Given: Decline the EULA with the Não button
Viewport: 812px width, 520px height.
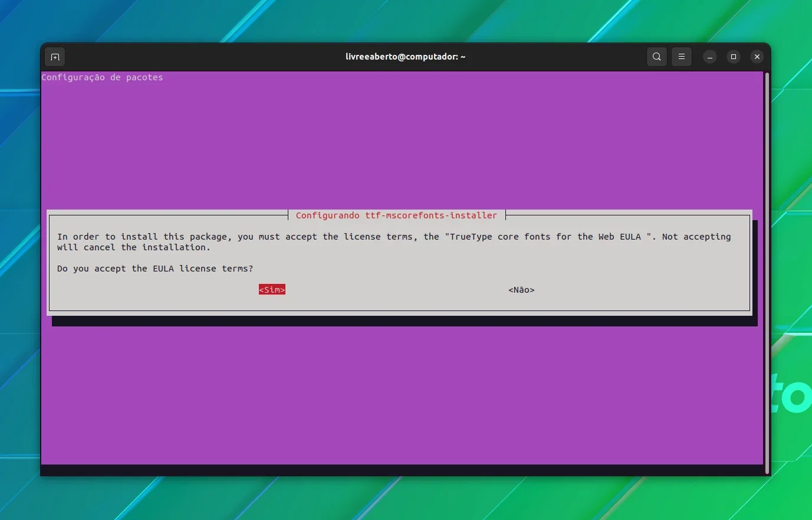Looking at the screenshot, I should tap(521, 290).
